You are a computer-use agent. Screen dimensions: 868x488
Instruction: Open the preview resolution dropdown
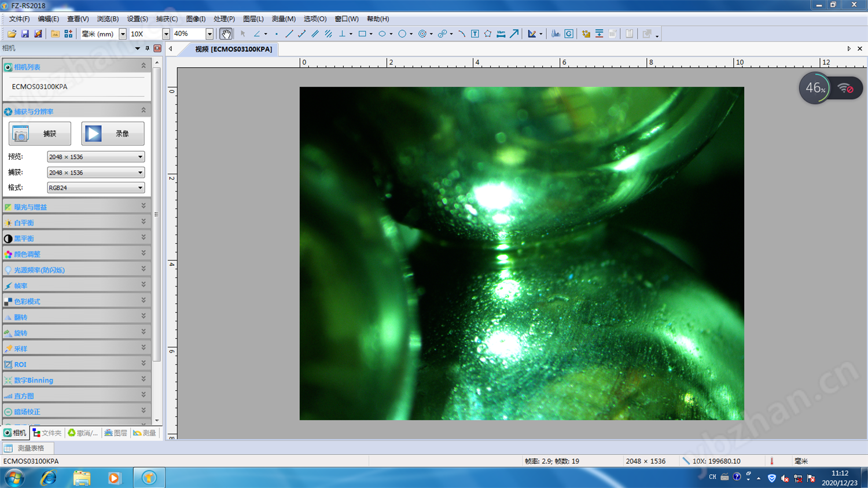[95, 157]
